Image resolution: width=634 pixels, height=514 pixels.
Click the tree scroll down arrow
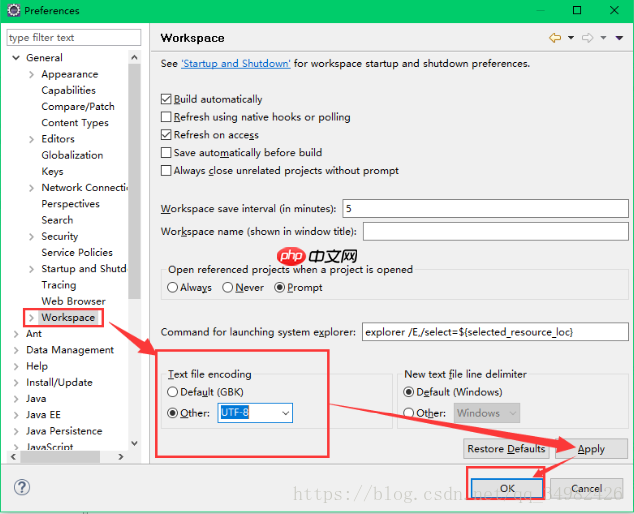tap(134, 444)
